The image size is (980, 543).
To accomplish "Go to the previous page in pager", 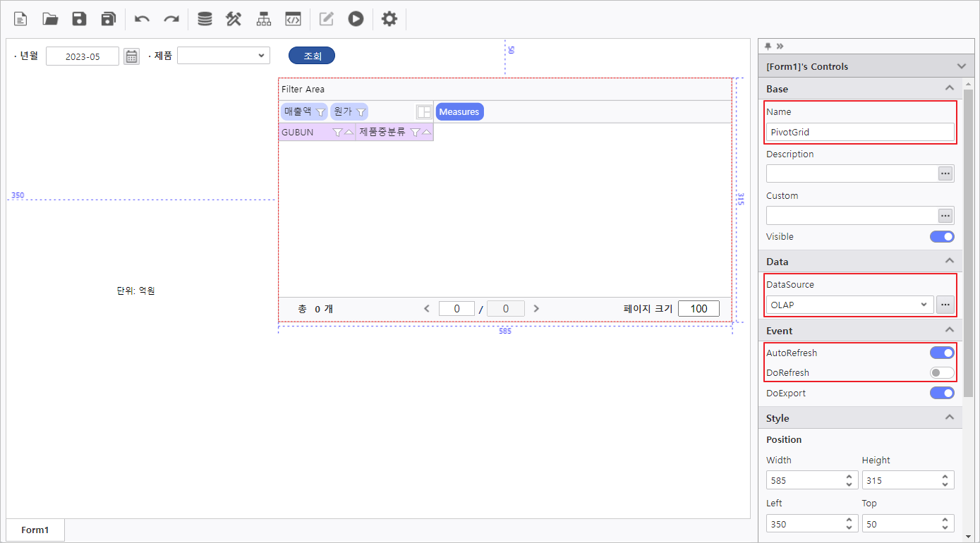I will click(426, 308).
